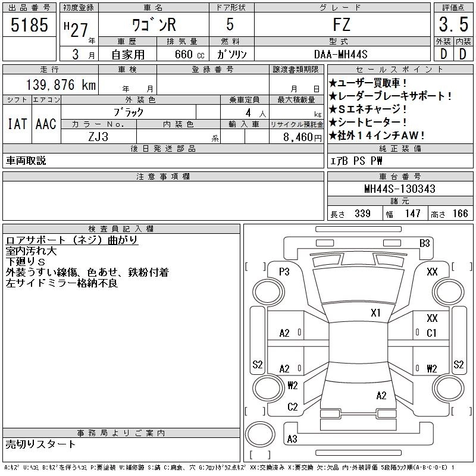Viewport: 476px width, 476px height.
Task: Select the length value 339
Action: (363, 214)
